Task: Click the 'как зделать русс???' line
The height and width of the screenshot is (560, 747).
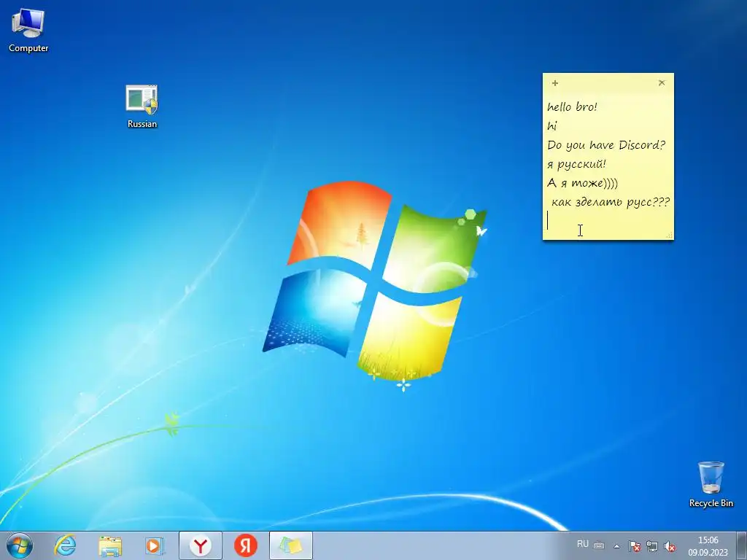Action: click(611, 202)
